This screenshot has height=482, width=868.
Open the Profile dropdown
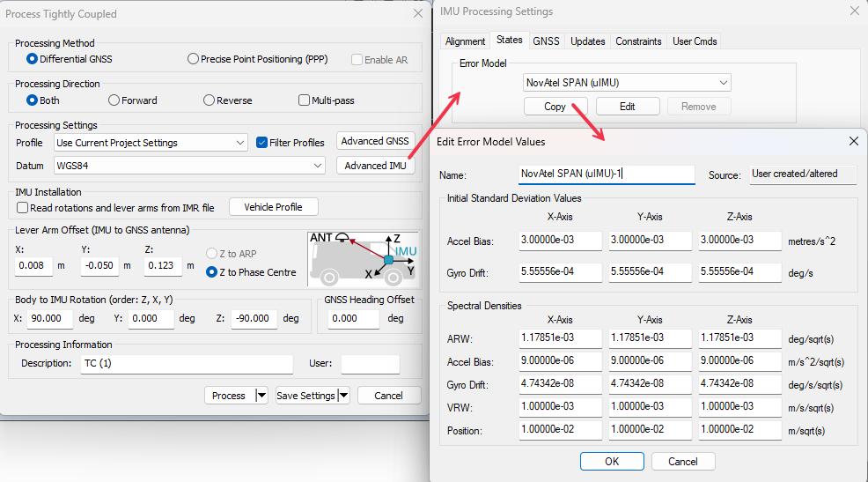click(x=151, y=143)
